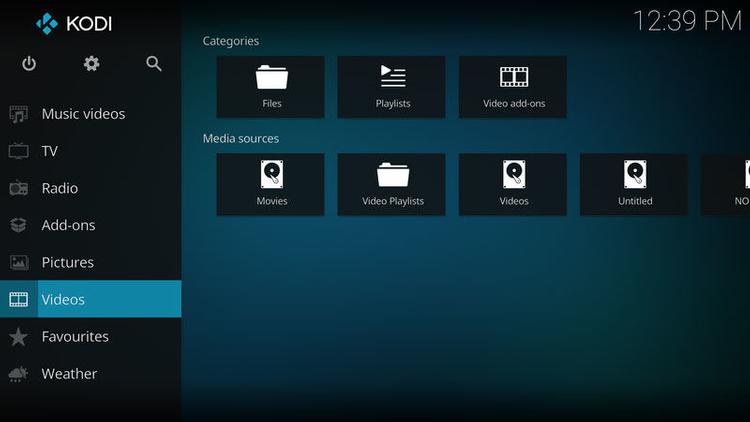Select the partially visible rightmost media source
750x422 pixels.
(728, 184)
